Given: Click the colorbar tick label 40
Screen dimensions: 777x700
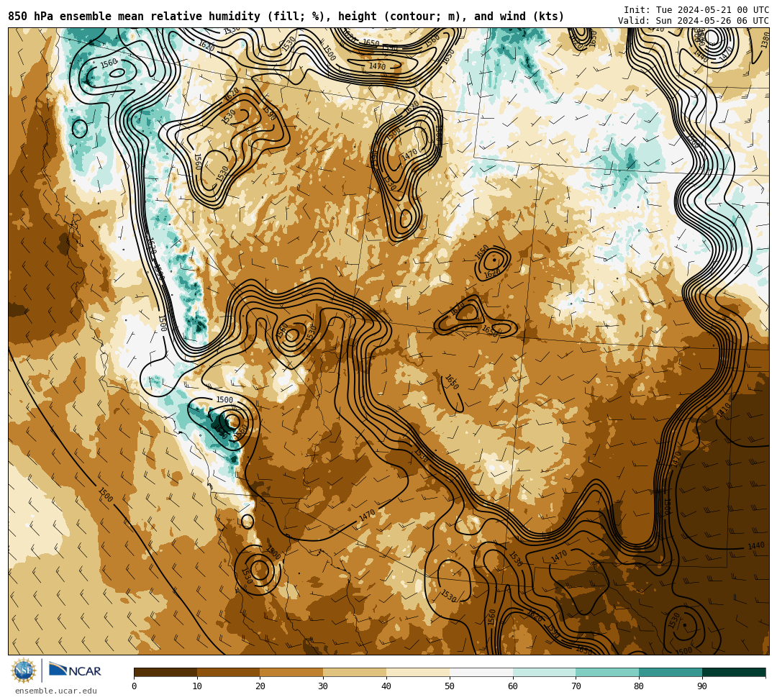Looking at the screenshot, I should pyautogui.click(x=386, y=686).
